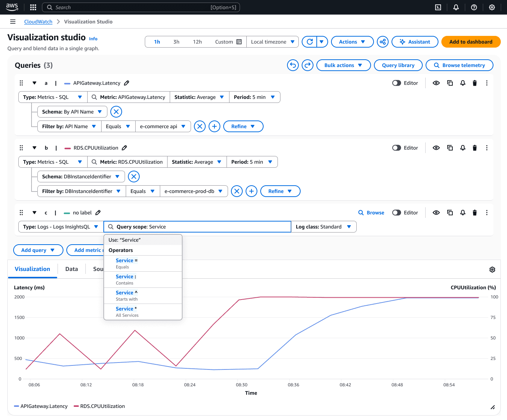Switch to the Data tab
Image resolution: width=507 pixels, height=420 pixels.
[71, 269]
